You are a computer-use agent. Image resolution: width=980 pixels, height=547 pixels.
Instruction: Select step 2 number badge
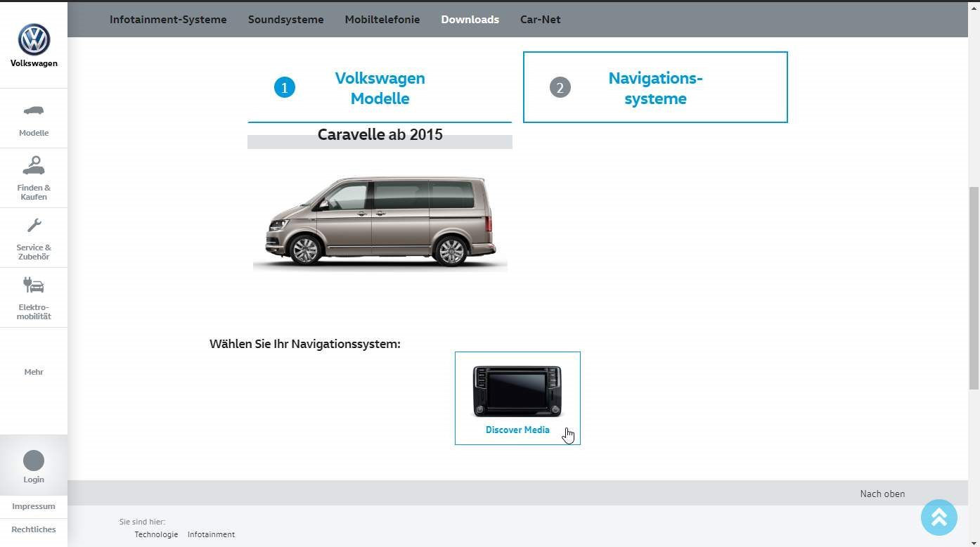pyautogui.click(x=560, y=88)
